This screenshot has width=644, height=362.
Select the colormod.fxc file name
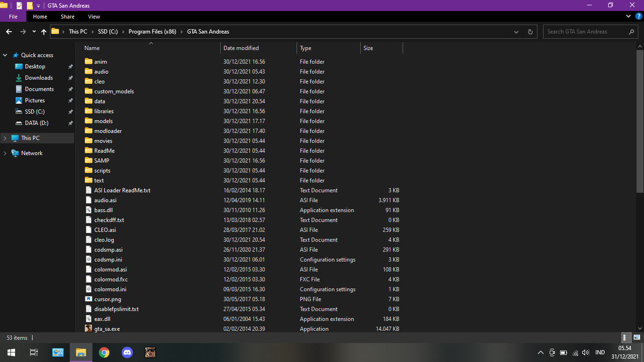coord(111,280)
